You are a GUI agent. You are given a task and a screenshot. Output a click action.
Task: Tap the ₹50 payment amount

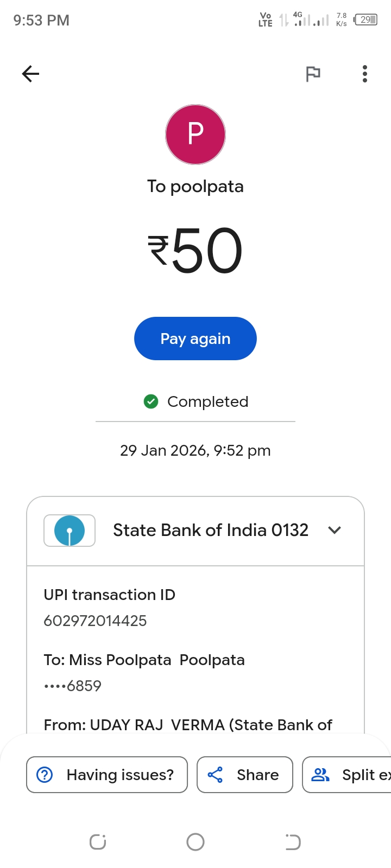tap(195, 251)
